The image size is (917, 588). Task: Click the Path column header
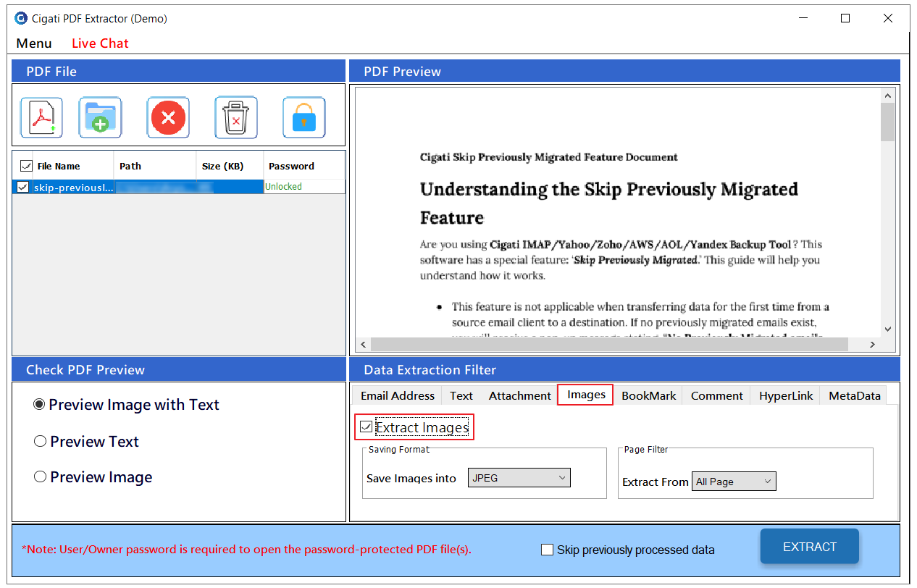155,166
